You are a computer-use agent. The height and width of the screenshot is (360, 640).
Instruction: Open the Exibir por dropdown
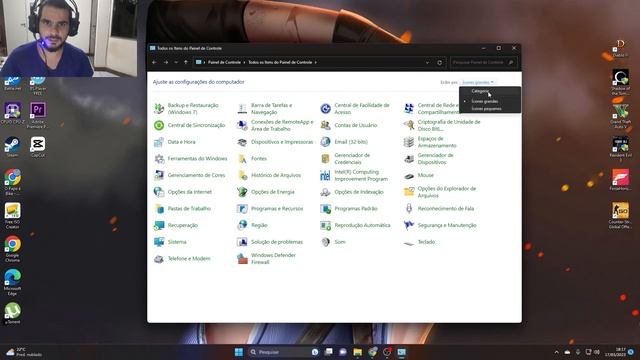click(x=478, y=82)
